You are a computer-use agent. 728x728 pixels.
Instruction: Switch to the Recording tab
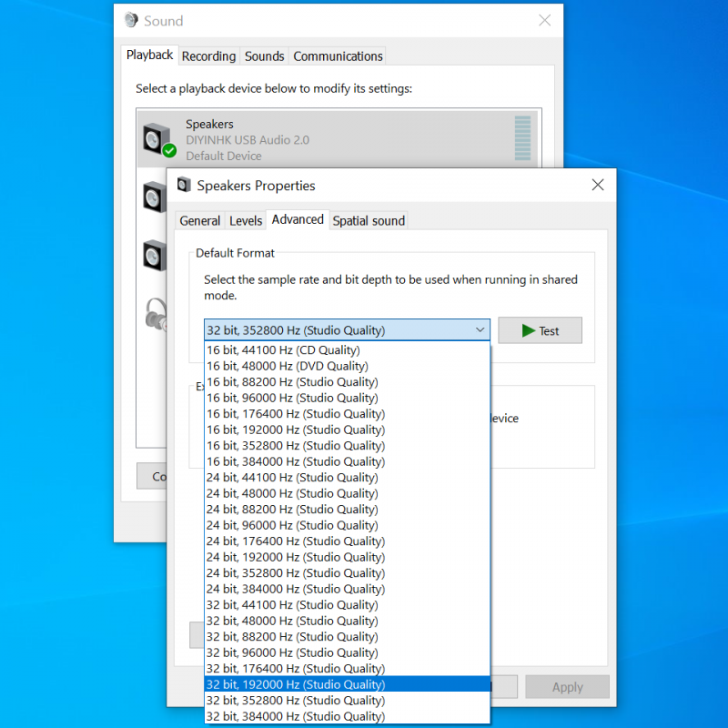208,56
